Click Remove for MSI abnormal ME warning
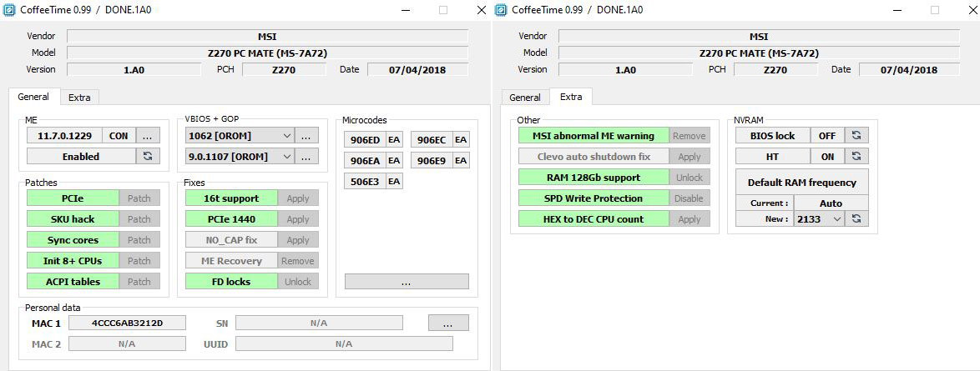This screenshot has width=980, height=371. (x=690, y=136)
